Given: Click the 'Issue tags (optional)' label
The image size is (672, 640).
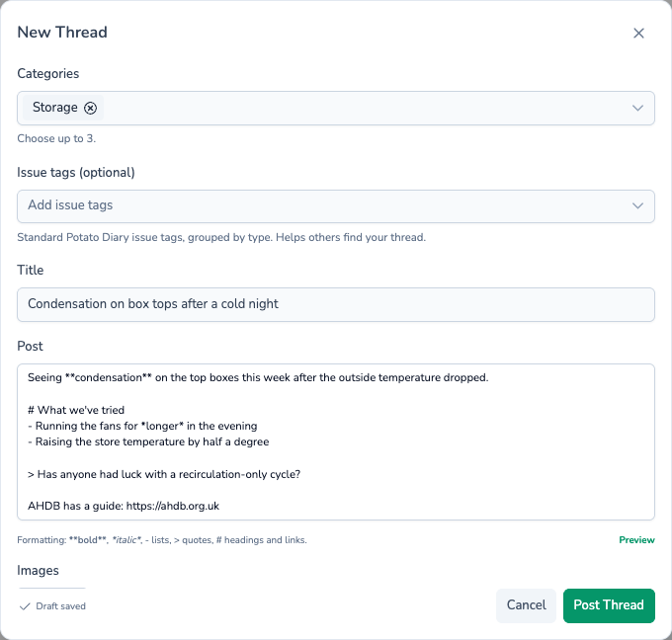Looking at the screenshot, I should click(x=76, y=172).
